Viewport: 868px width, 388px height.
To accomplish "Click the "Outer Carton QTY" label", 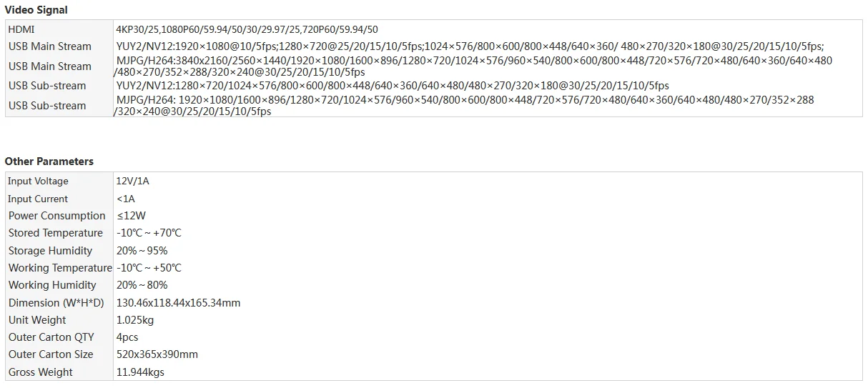I will [x=50, y=337].
